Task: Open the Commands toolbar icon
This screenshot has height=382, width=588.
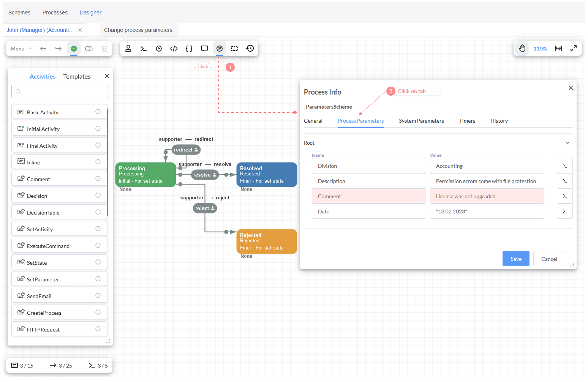Action: point(144,49)
